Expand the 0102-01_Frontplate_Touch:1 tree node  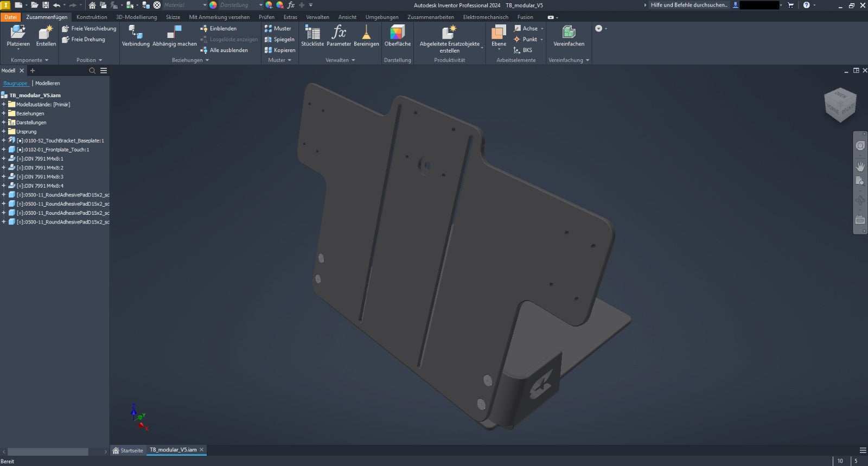point(4,150)
